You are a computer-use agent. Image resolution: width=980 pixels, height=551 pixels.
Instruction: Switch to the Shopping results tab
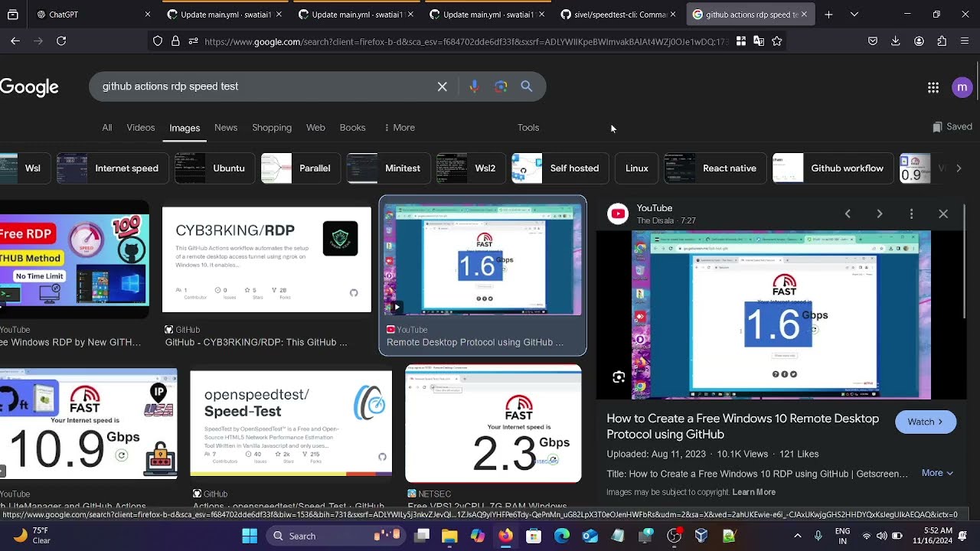click(272, 128)
